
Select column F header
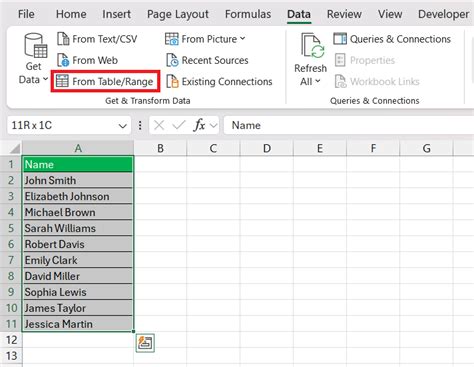[373, 148]
